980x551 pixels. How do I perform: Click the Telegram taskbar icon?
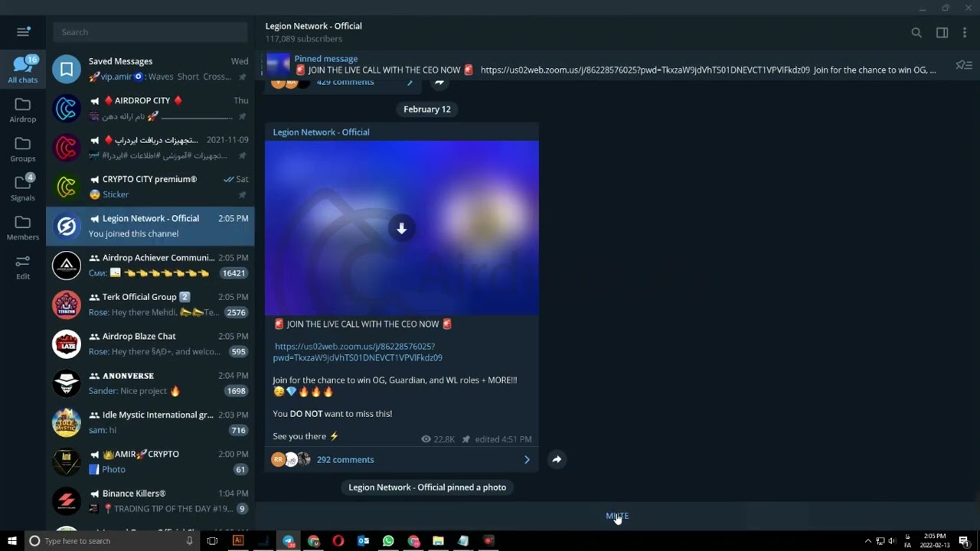click(x=289, y=541)
